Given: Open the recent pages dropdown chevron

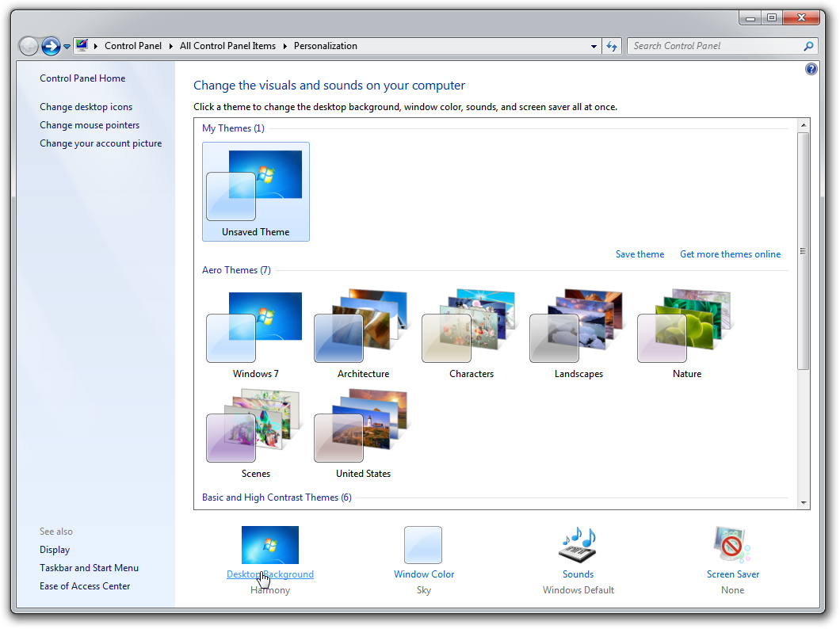Looking at the screenshot, I should point(67,46).
